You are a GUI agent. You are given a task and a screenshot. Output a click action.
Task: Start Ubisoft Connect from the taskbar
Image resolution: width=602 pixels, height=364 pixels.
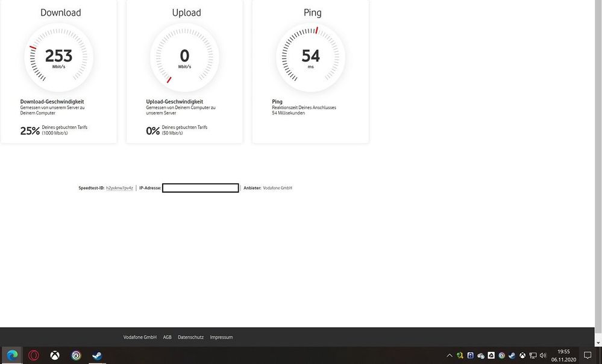(x=75, y=356)
